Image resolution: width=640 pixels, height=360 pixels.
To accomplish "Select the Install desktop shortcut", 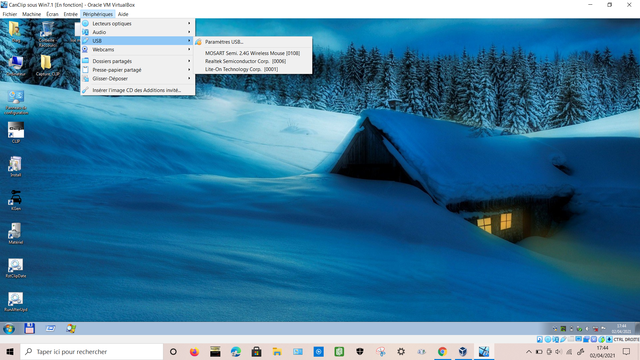I will (x=16, y=167).
